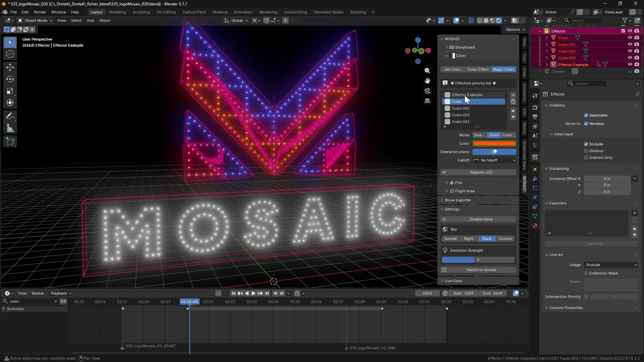Set the sky to Night

click(469, 239)
